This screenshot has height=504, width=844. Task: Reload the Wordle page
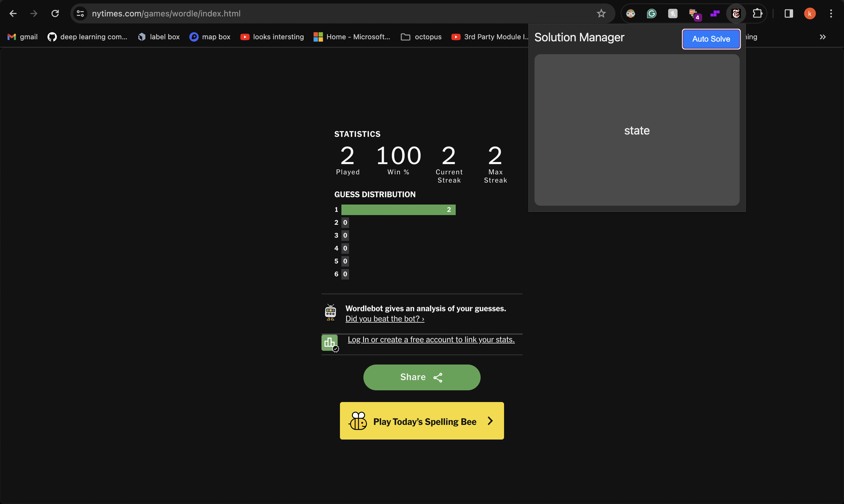(55, 13)
